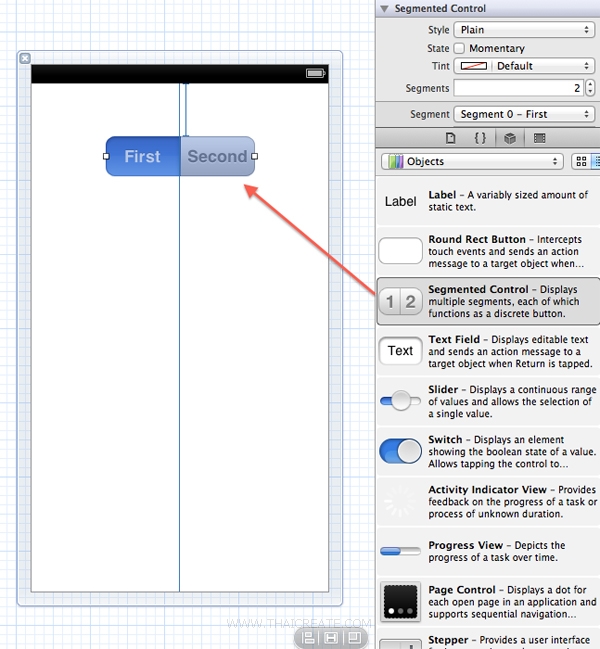Click the Tint color swatch well
Image resolution: width=600 pixels, height=649 pixels.
click(x=474, y=66)
